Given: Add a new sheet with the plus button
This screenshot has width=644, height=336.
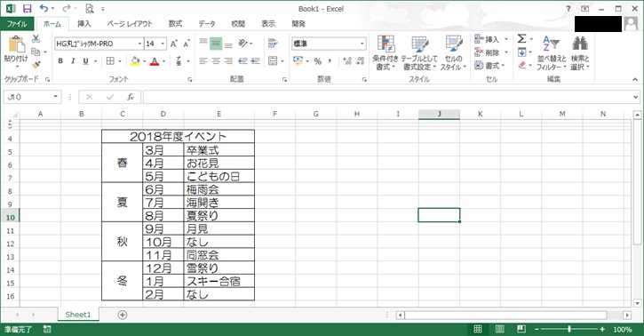Looking at the screenshot, I should tap(123, 315).
